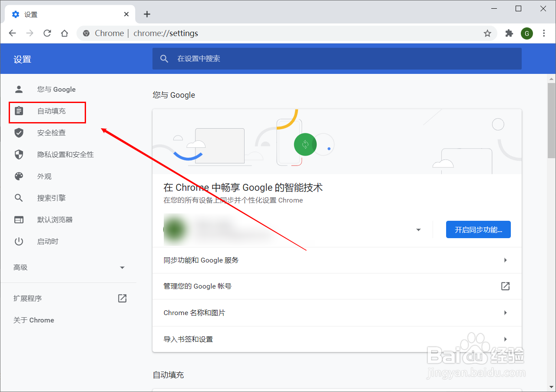Click the 自动填充 section heading
The width and height of the screenshot is (556, 392).
[x=169, y=375]
